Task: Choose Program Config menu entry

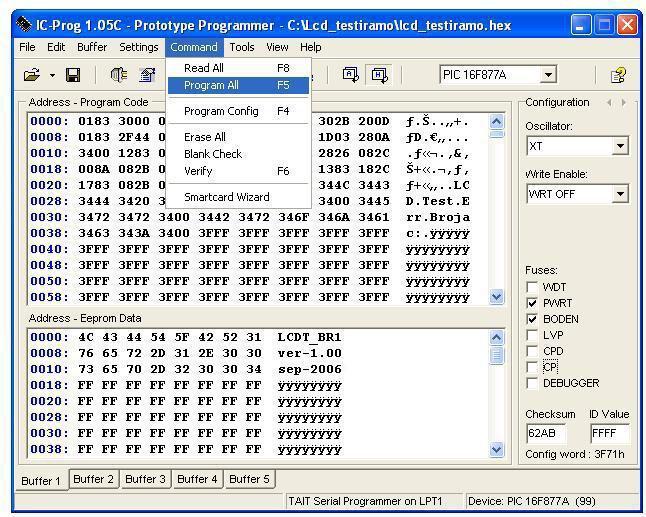Action: [x=238, y=111]
